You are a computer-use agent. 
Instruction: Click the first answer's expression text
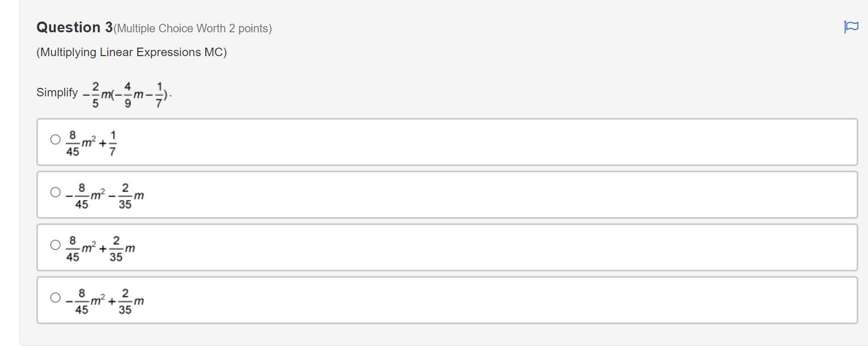click(91, 143)
